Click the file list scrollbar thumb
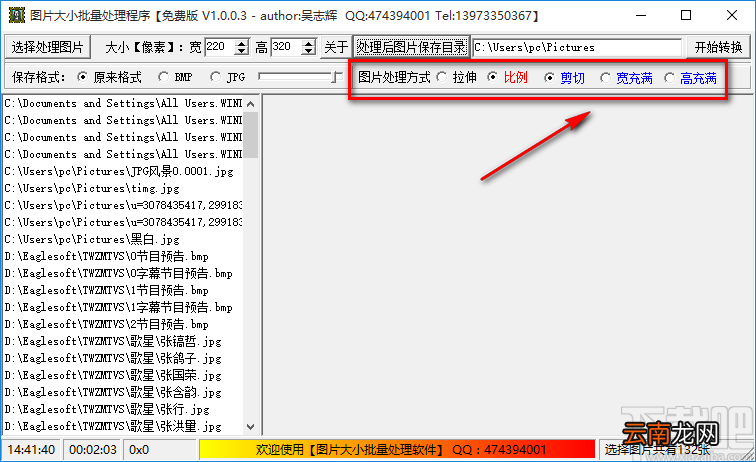Screen dimensions: 756x462 tap(251, 135)
